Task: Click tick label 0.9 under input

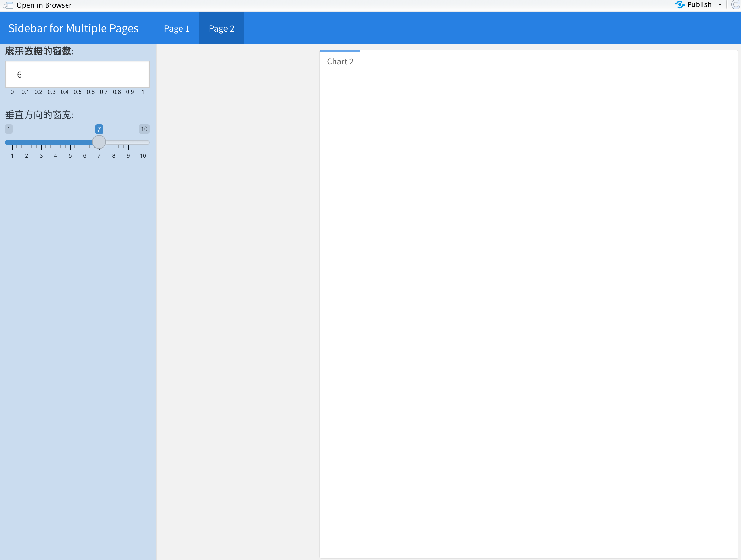Action: coord(130,92)
